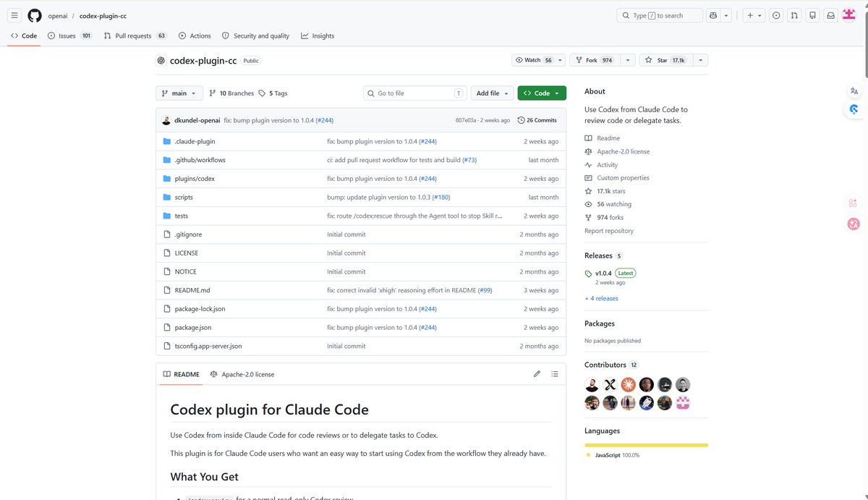868x500 pixels.
Task: Edit README with the pencil icon
Action: [x=537, y=374]
